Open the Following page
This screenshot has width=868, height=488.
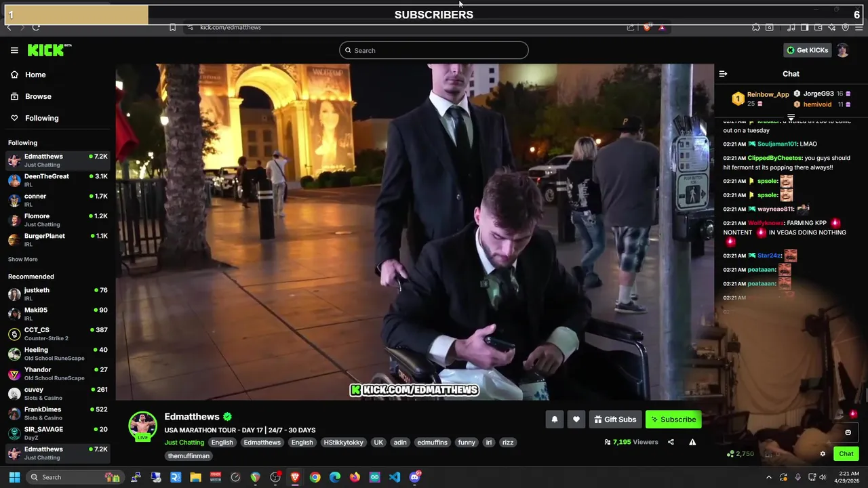click(34, 118)
